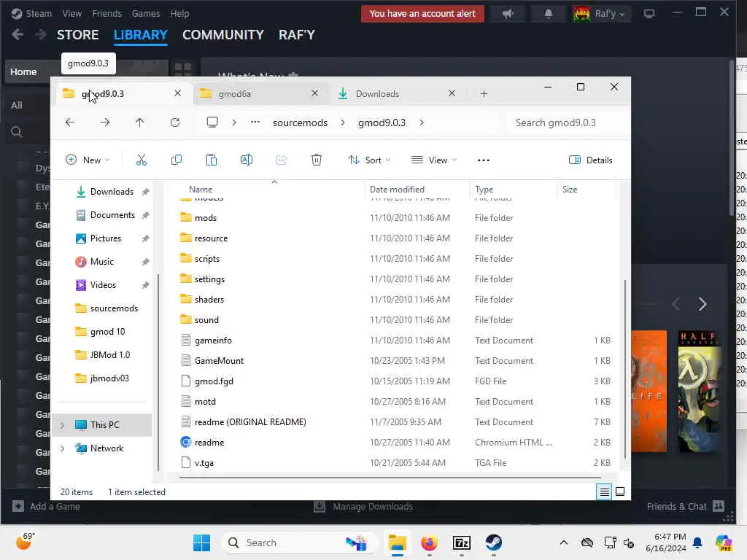Switch to details list view toggle
Screen dimensions: 747x560
(x=604, y=491)
